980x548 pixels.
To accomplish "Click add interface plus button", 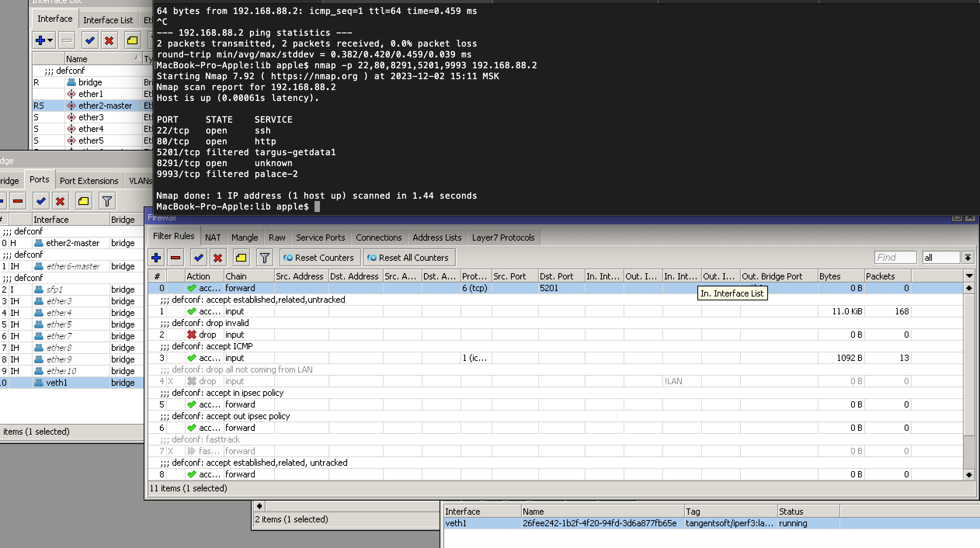I will pos(40,40).
